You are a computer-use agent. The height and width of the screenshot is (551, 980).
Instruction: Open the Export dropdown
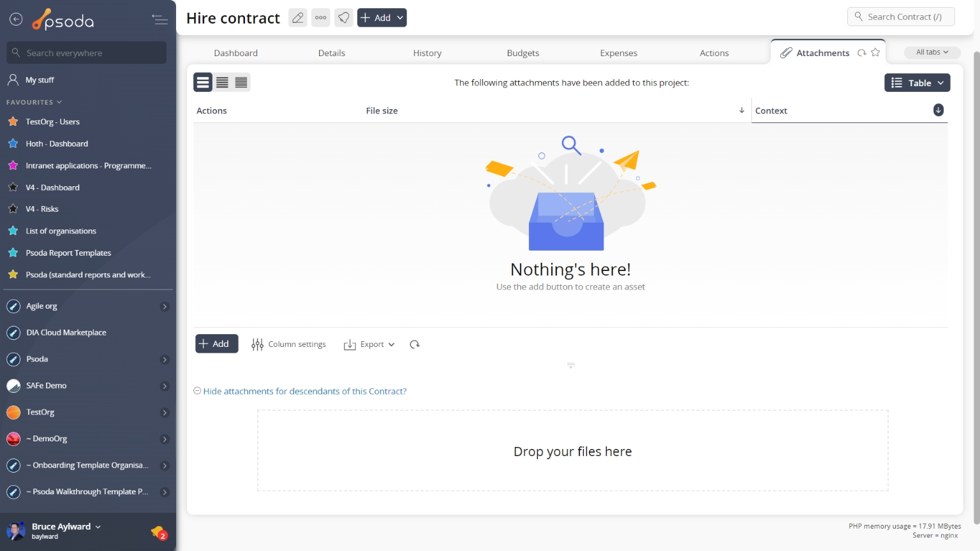[x=369, y=344]
